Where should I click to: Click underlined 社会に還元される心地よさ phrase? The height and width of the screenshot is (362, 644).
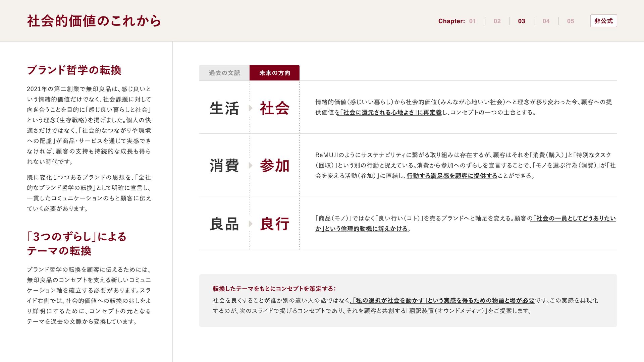(378, 113)
